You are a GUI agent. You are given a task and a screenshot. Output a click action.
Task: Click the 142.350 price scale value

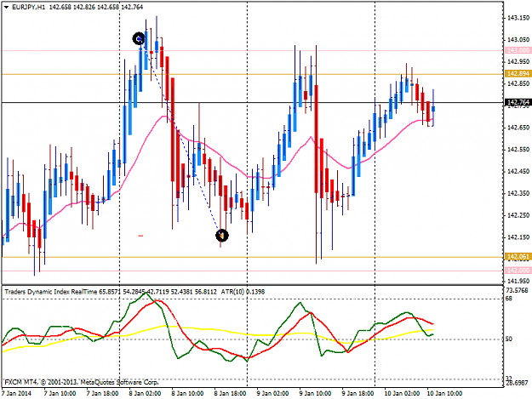(518, 194)
